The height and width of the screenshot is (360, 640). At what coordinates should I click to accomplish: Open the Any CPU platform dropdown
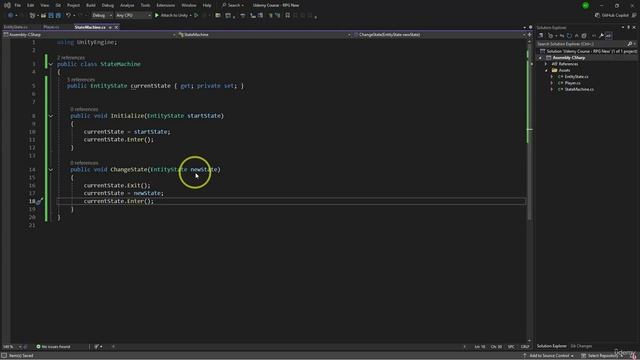click(x=133, y=15)
